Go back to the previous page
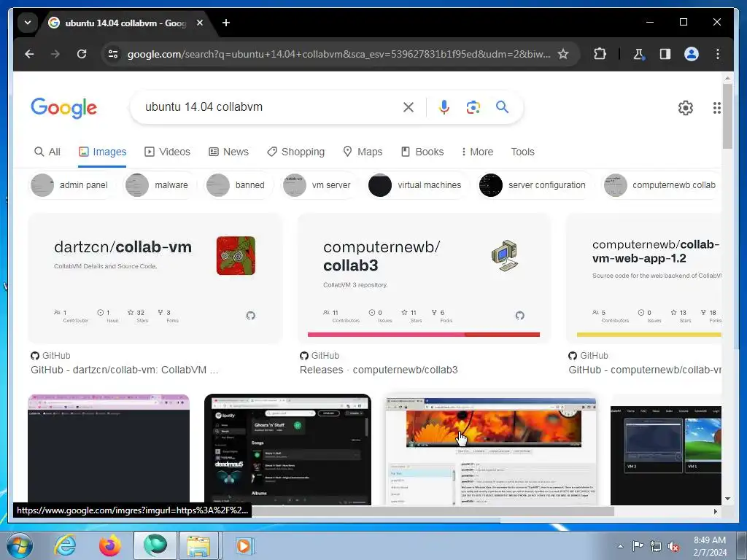Image resolution: width=747 pixels, height=560 pixels. [x=29, y=54]
